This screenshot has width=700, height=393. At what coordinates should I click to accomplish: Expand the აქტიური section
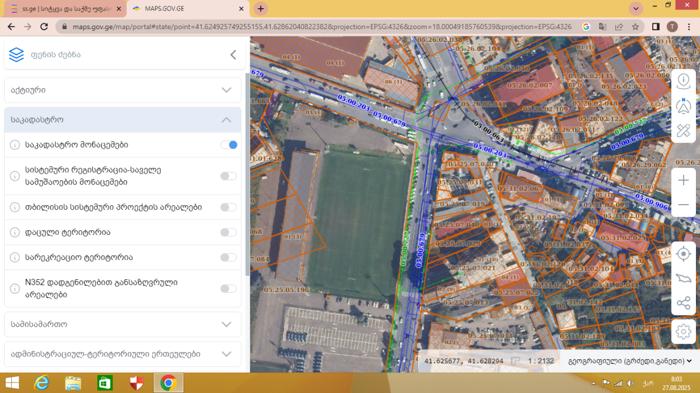point(123,90)
